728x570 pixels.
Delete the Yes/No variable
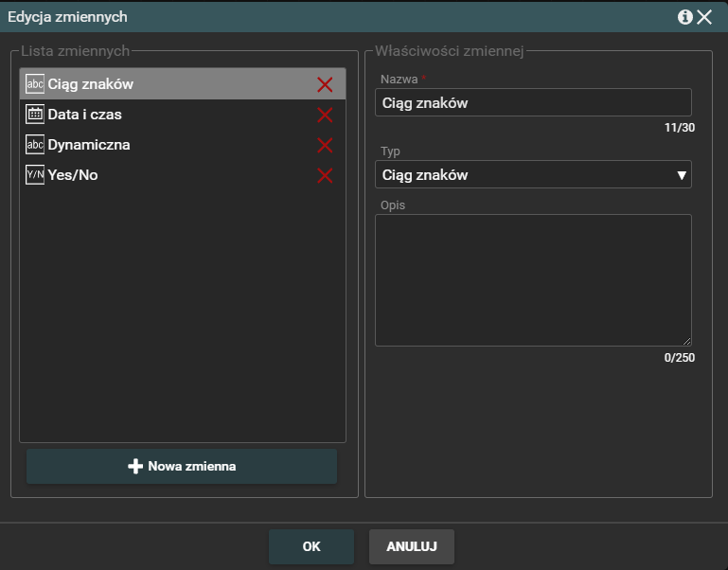click(325, 176)
